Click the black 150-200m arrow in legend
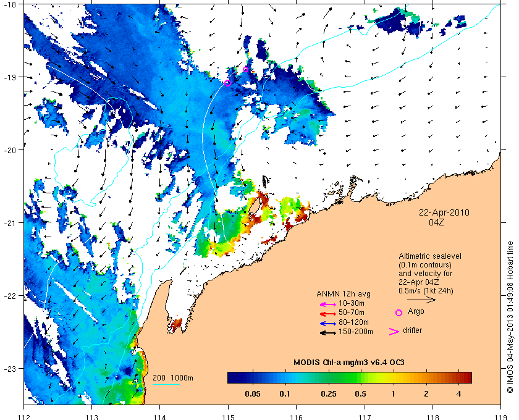519x420 pixels. click(328, 333)
